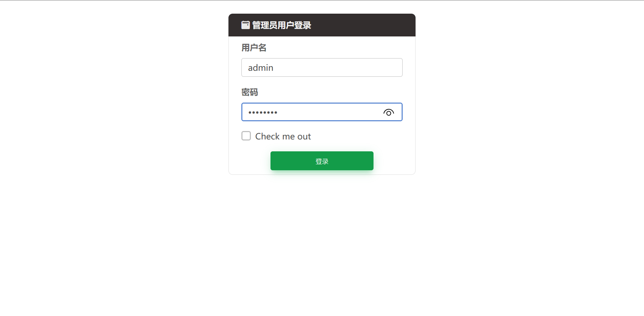Click the wallet icon in the header
The width and height of the screenshot is (644, 316).
click(245, 25)
